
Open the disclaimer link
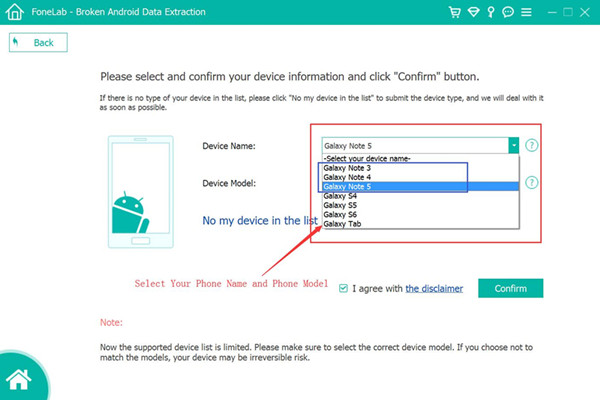pyautogui.click(x=434, y=289)
